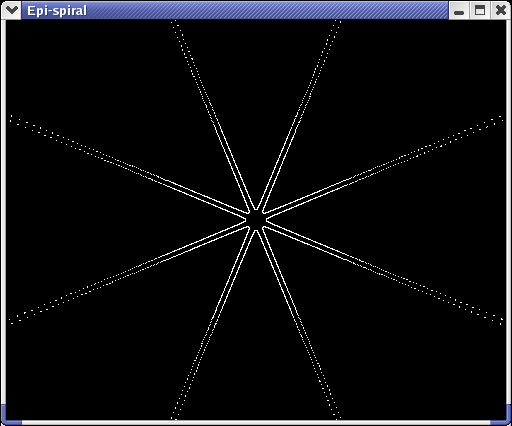Minimize the Epi-spiral window
The image size is (512, 426).
459,11
